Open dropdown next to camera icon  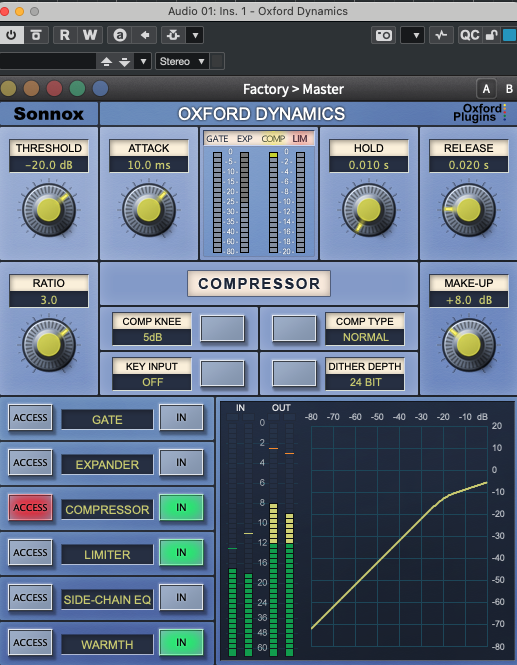pos(412,35)
